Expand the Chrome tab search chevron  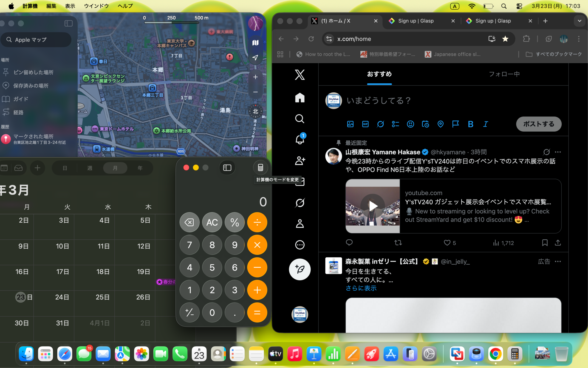(580, 21)
